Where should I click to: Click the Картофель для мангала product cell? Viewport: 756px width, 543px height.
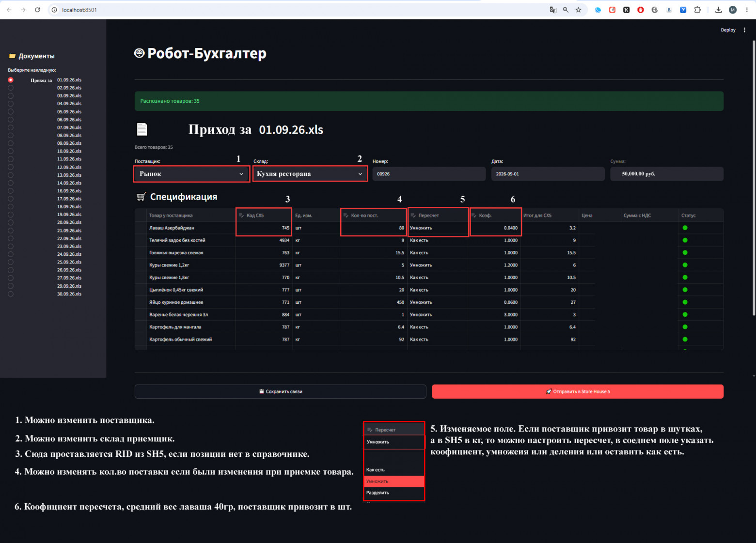pos(191,327)
